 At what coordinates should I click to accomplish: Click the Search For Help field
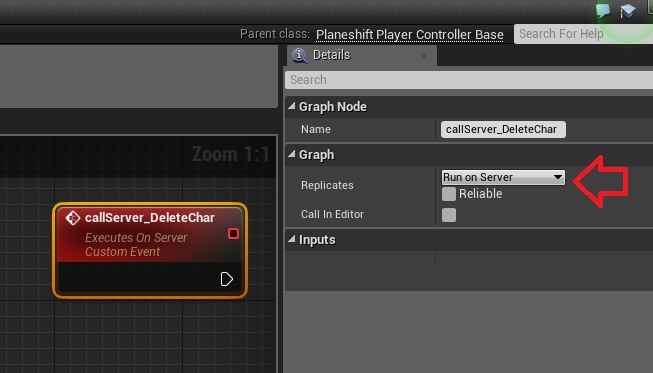[583, 34]
